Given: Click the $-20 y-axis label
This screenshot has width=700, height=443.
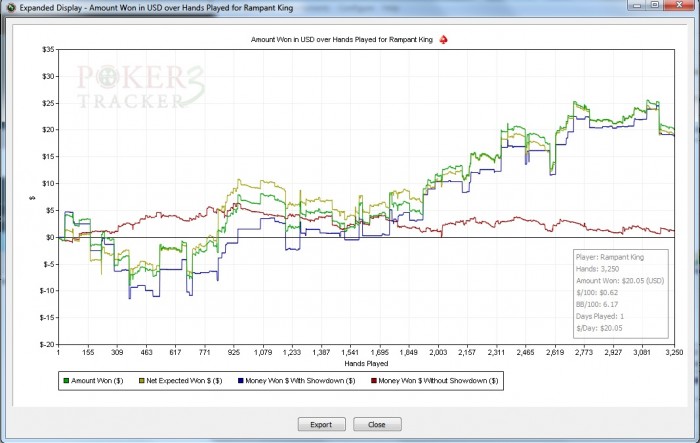Looking at the screenshot, I should (46, 344).
